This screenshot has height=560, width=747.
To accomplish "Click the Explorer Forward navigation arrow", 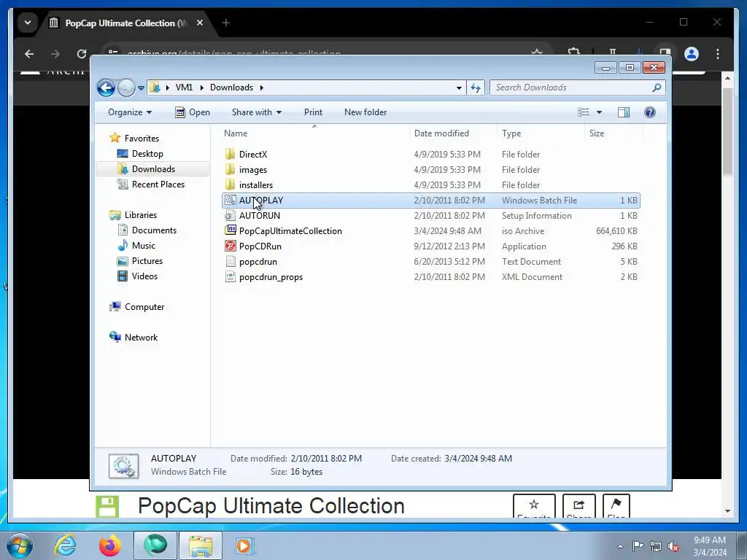I will pyautogui.click(x=126, y=87).
